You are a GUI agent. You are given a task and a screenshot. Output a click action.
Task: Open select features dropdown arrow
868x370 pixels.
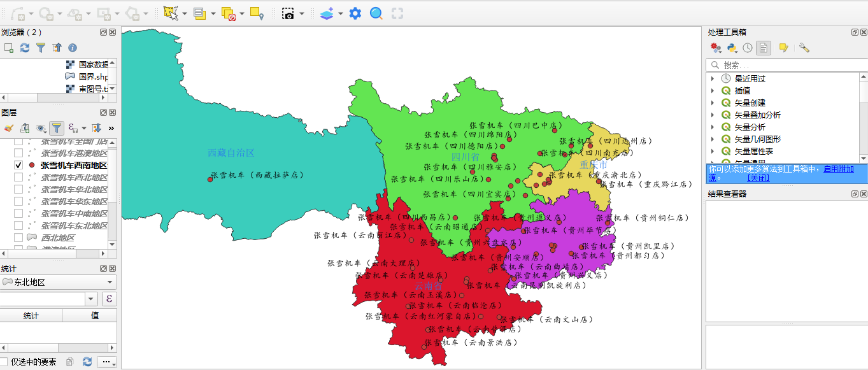[x=185, y=13]
